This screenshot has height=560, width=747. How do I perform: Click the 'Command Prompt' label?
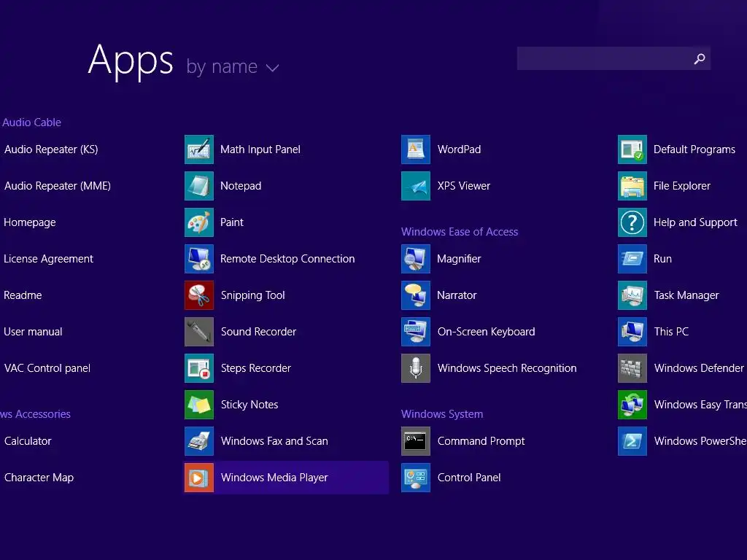click(x=481, y=441)
